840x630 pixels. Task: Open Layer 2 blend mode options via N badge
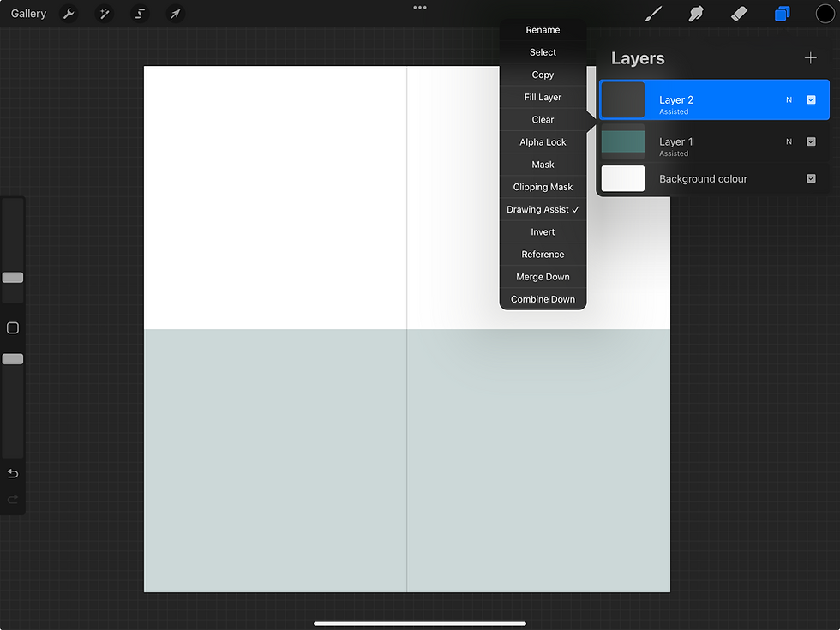789,99
